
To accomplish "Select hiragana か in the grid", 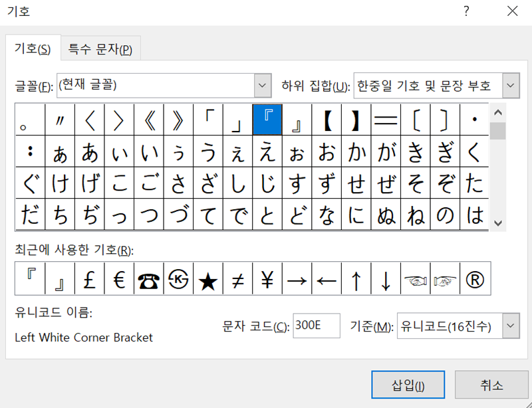I will 356,152.
